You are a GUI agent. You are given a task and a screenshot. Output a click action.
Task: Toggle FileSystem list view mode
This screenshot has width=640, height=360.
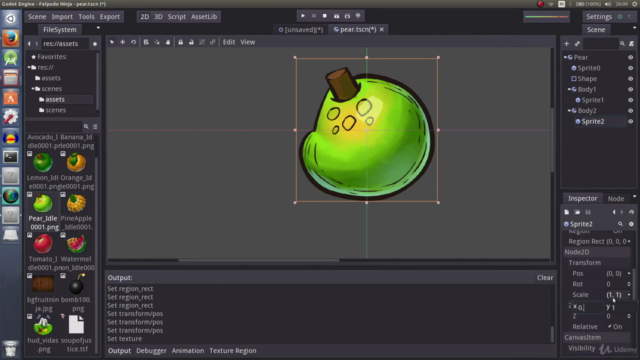(x=95, y=127)
